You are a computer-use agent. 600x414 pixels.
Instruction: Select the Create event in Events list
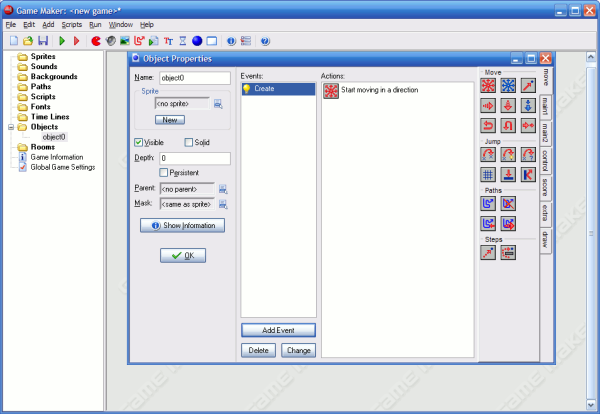(x=278, y=89)
